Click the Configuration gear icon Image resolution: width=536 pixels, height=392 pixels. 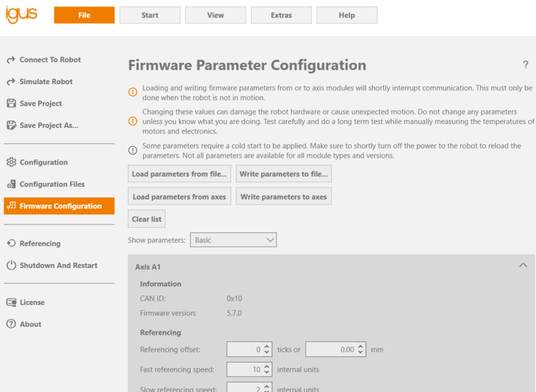pyautogui.click(x=11, y=162)
